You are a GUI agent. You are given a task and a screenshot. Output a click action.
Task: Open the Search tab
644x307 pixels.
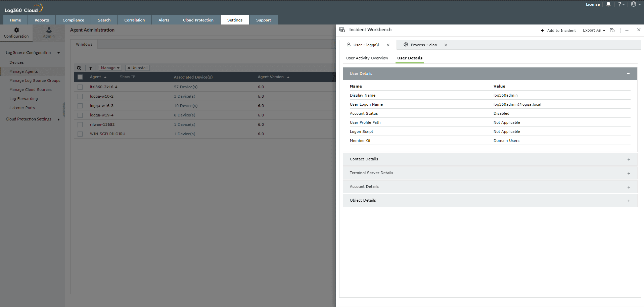point(104,20)
